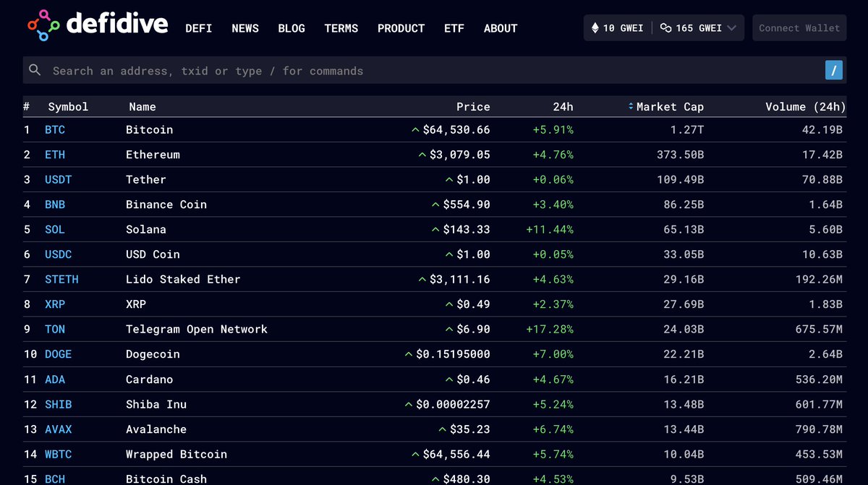Viewport: 868px width, 485px height.
Task: Open the BTC symbol link
Action: pos(55,130)
